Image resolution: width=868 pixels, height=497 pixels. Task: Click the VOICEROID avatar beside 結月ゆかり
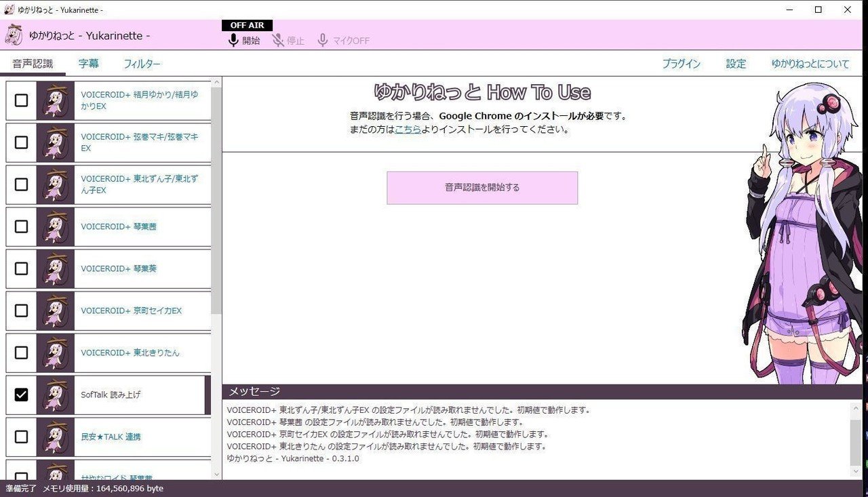tap(56, 100)
